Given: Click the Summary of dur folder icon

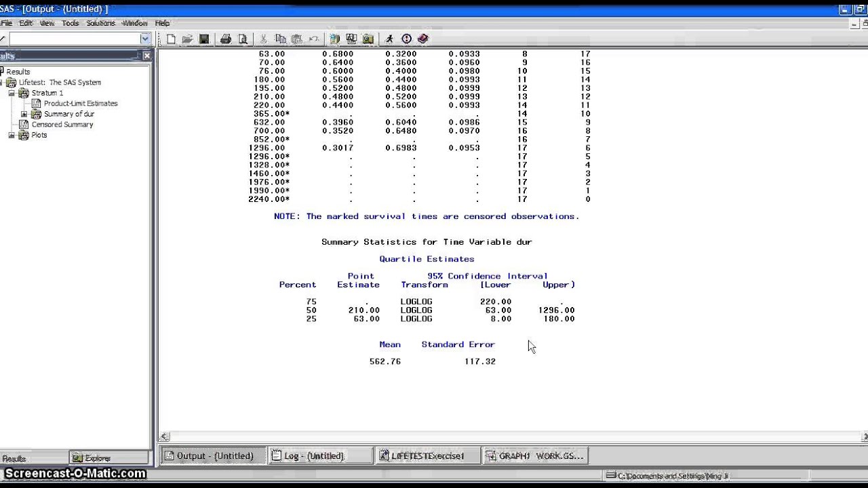Looking at the screenshot, I should [x=37, y=114].
